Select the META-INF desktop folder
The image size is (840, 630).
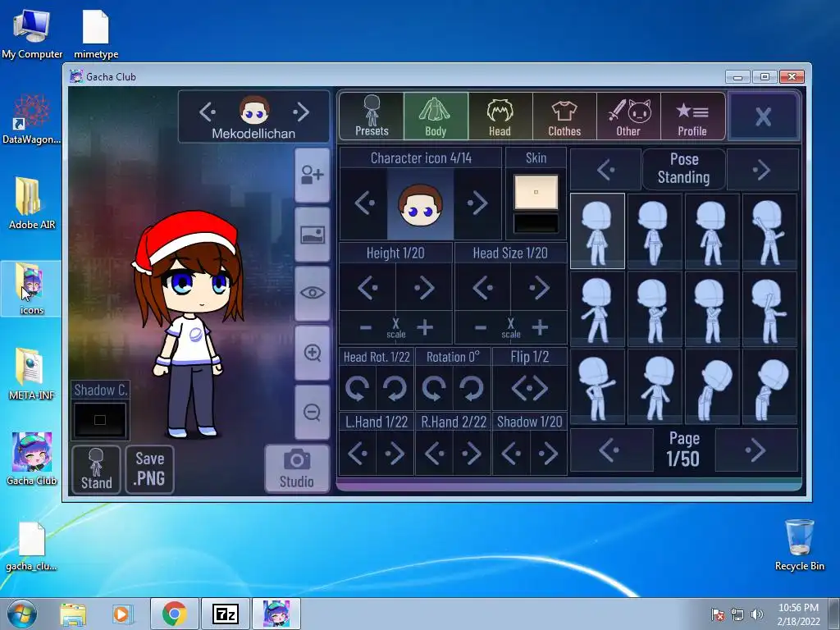[x=32, y=374]
